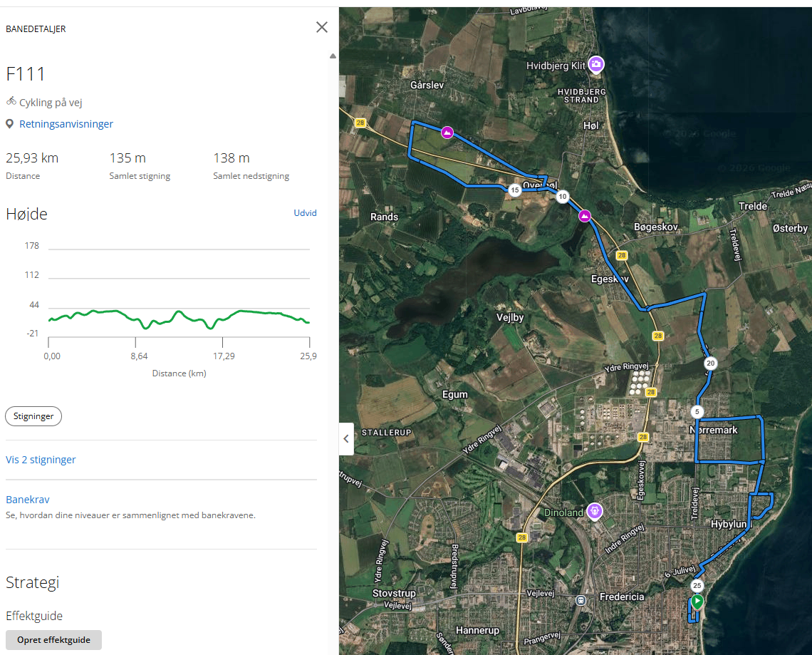This screenshot has width=812, height=655.
Task: Expand Vis 2 stigninger
Action: (x=41, y=460)
